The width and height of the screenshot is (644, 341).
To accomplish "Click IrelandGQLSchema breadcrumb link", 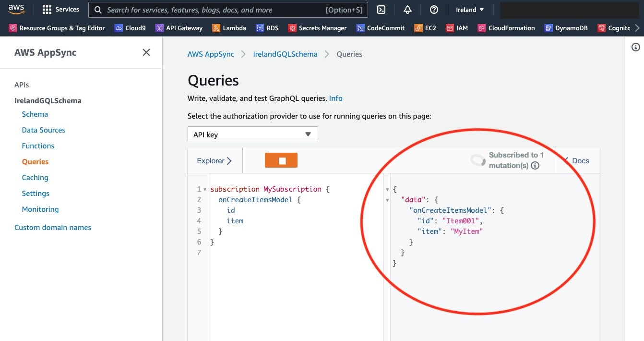I will [x=285, y=54].
